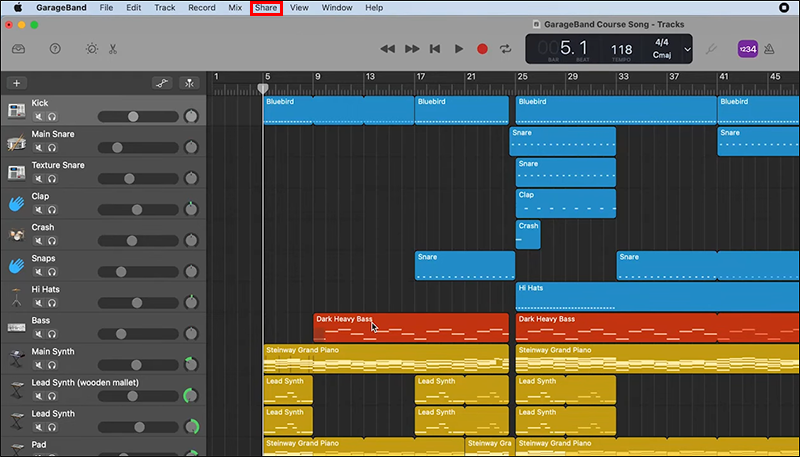Toggle the count-in 1234 button
This screenshot has height=457, width=800.
click(x=747, y=49)
